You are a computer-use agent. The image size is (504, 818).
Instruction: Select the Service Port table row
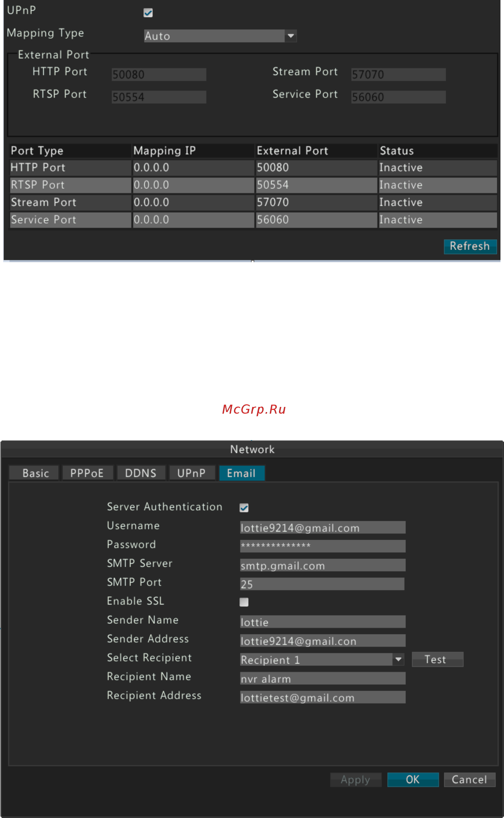pyautogui.click(x=253, y=220)
